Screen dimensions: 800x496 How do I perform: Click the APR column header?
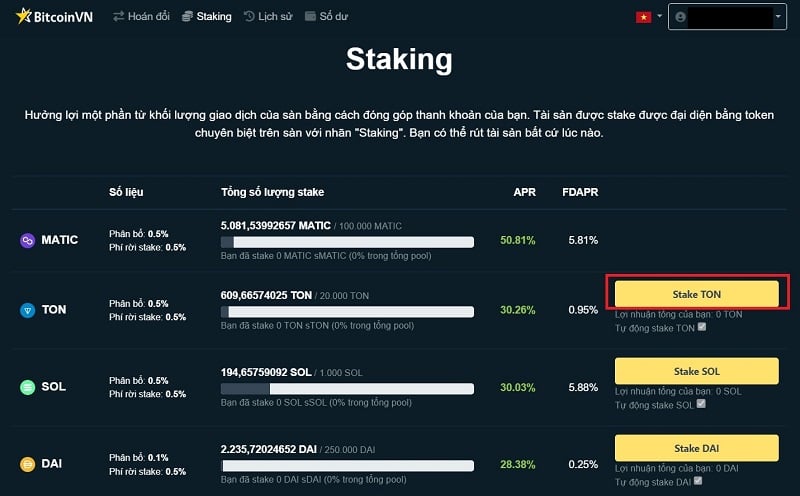pyautogui.click(x=524, y=192)
